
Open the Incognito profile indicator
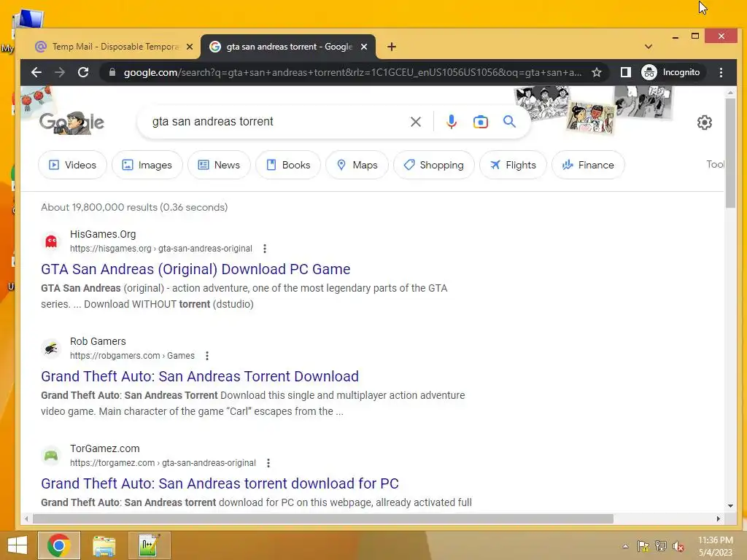tap(672, 72)
